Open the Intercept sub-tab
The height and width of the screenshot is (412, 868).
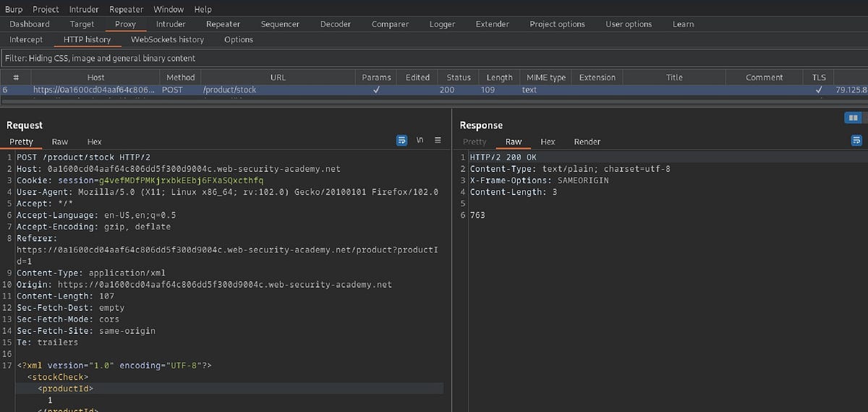[26, 40]
